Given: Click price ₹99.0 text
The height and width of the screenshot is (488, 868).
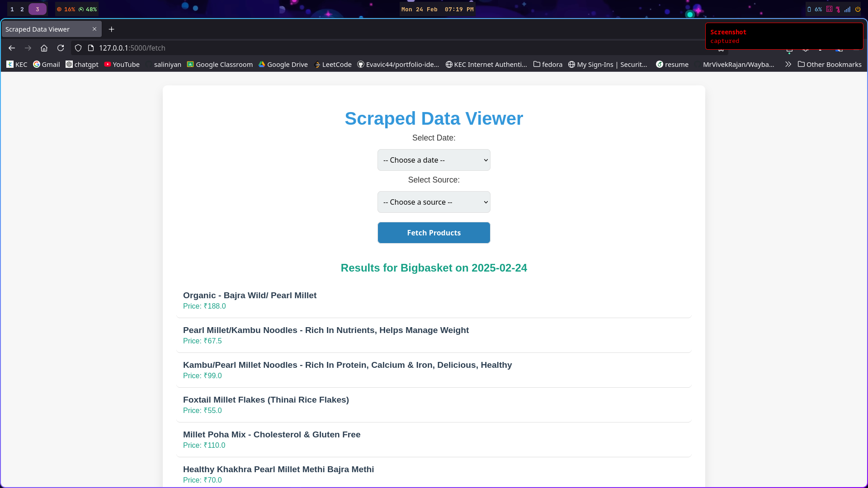Looking at the screenshot, I should click(x=203, y=376).
